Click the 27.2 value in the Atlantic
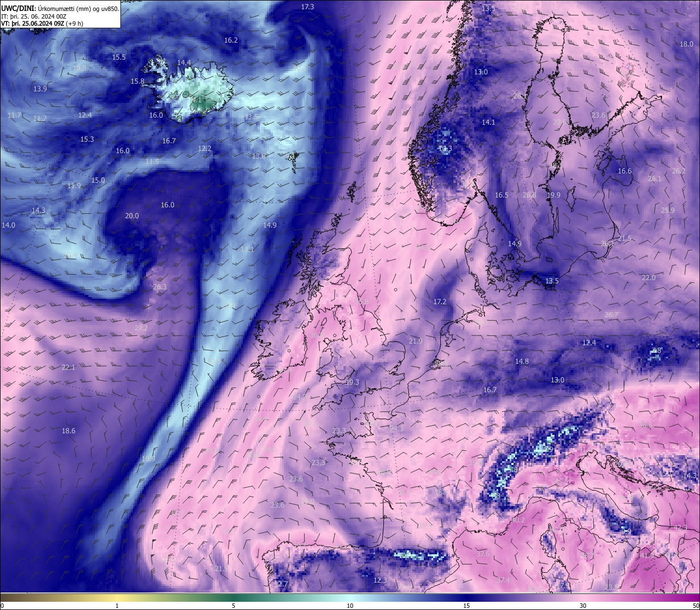 coord(141,328)
